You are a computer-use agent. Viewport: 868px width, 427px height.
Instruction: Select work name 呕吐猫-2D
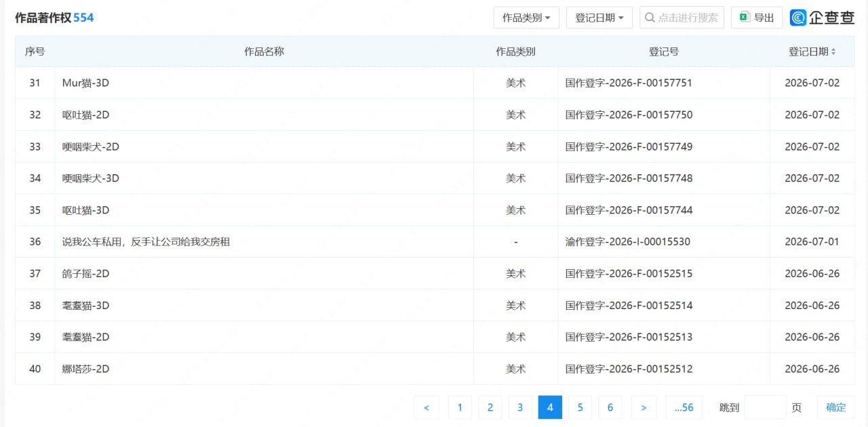pos(85,115)
